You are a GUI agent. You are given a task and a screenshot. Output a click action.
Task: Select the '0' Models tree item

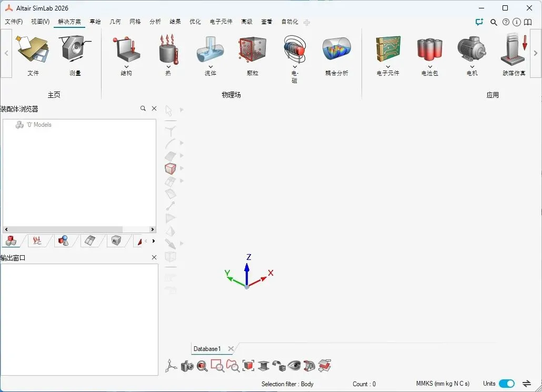click(x=34, y=125)
